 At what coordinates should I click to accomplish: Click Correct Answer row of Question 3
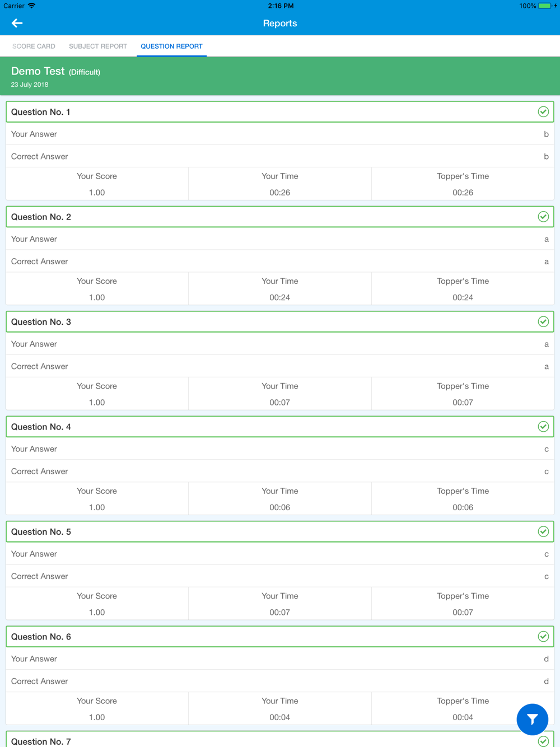(x=280, y=366)
